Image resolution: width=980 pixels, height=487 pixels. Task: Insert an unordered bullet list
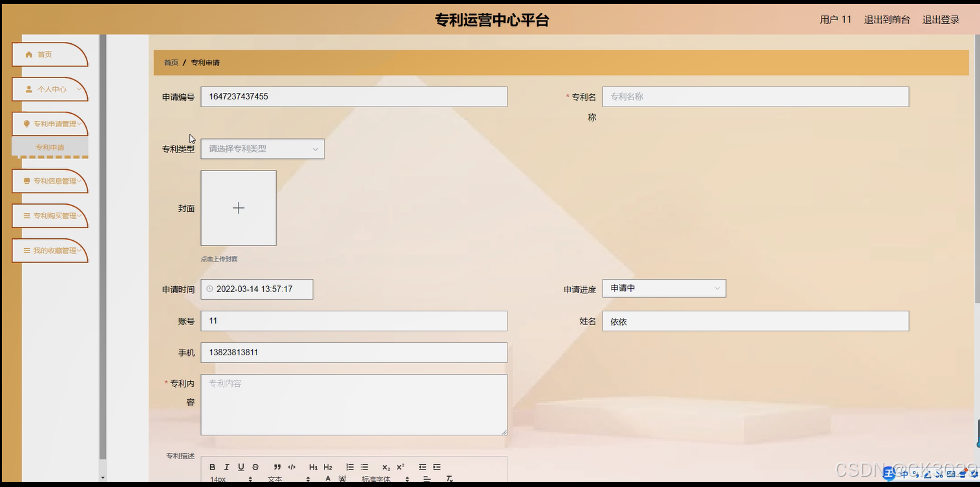(x=364, y=467)
